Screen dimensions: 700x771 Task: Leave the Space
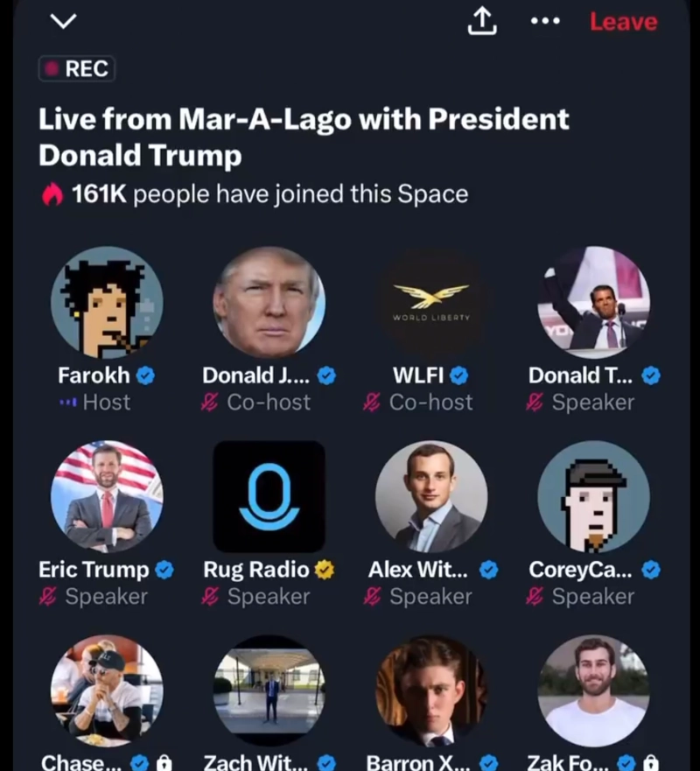pos(623,22)
